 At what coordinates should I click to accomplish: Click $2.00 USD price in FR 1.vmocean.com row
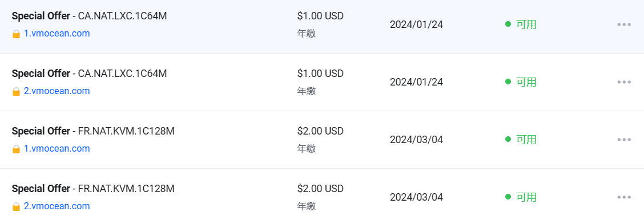(x=320, y=131)
